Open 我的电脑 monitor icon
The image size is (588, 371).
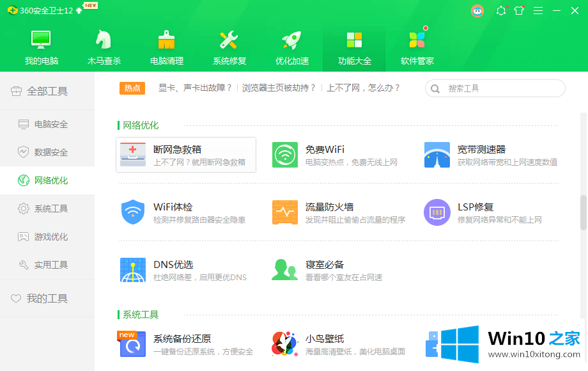click(x=41, y=40)
